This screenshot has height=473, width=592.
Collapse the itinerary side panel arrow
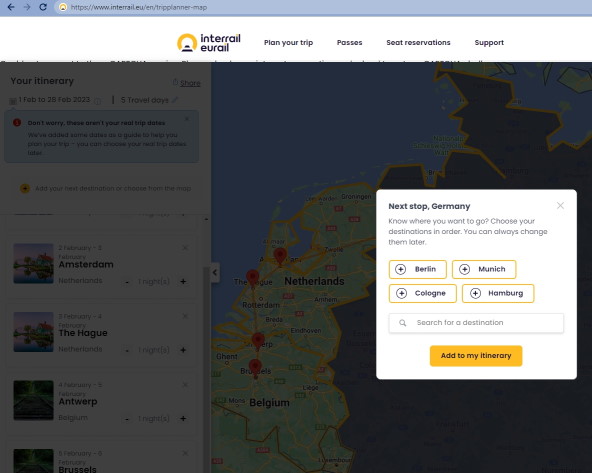pos(215,272)
